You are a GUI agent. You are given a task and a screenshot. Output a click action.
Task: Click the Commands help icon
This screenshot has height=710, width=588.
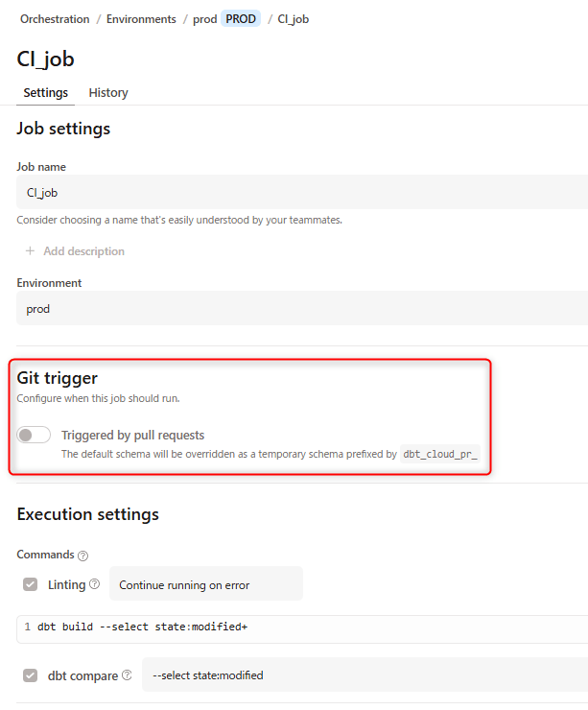(82, 556)
